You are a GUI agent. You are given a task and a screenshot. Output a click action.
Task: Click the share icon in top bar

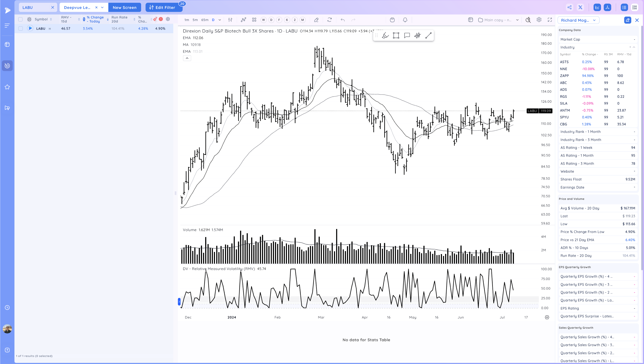569,8
